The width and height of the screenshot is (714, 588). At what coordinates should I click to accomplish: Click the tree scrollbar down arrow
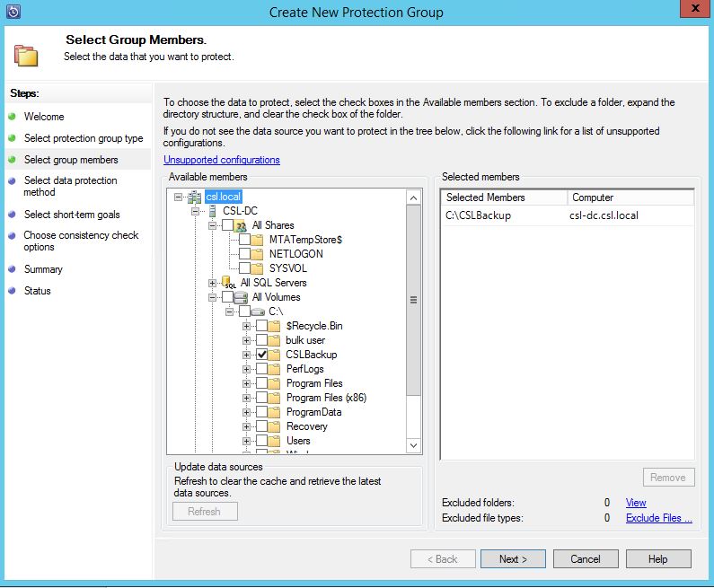(413, 445)
